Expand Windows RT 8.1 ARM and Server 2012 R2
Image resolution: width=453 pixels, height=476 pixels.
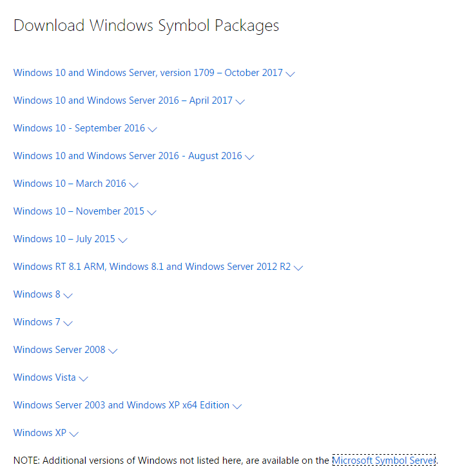(158, 267)
